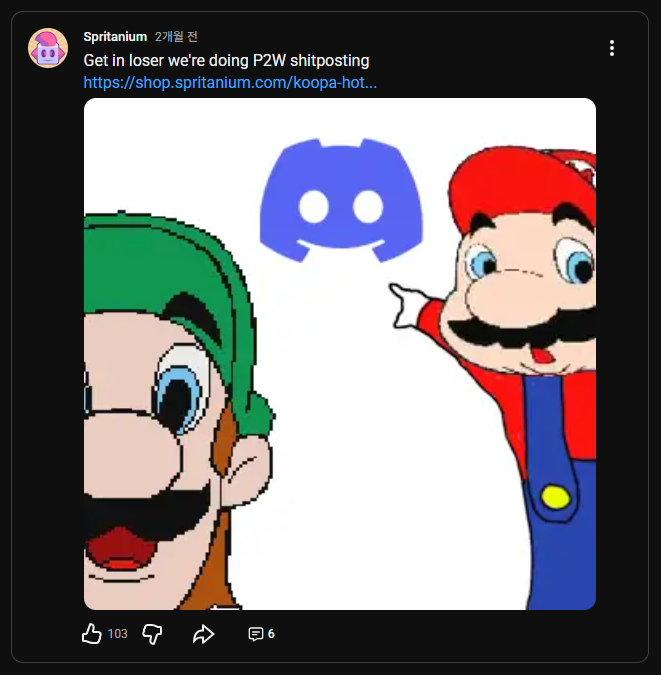The image size is (661, 675).
Task: Click Mario pointing in the post image
Action: pyautogui.click(x=530, y=330)
